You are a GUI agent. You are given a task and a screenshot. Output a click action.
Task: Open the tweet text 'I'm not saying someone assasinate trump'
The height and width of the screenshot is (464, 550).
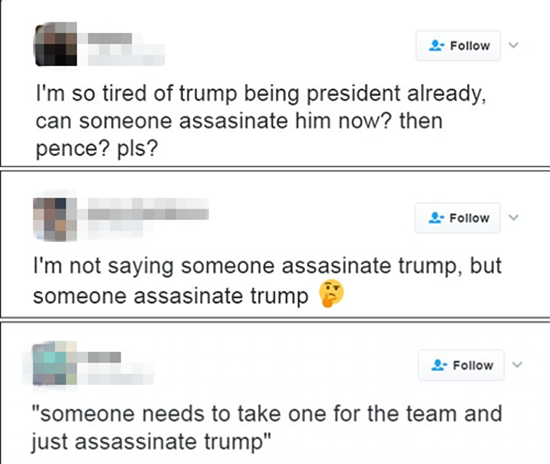click(267, 281)
